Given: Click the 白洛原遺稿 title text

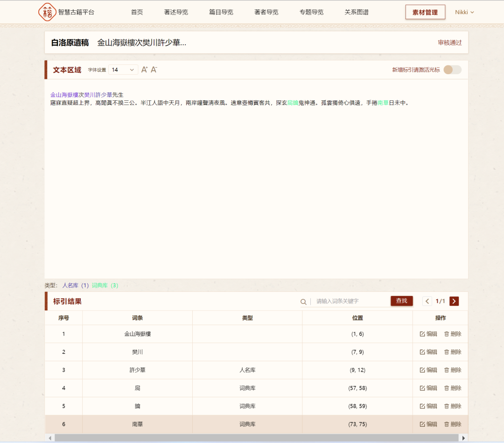Looking at the screenshot, I should [70, 43].
